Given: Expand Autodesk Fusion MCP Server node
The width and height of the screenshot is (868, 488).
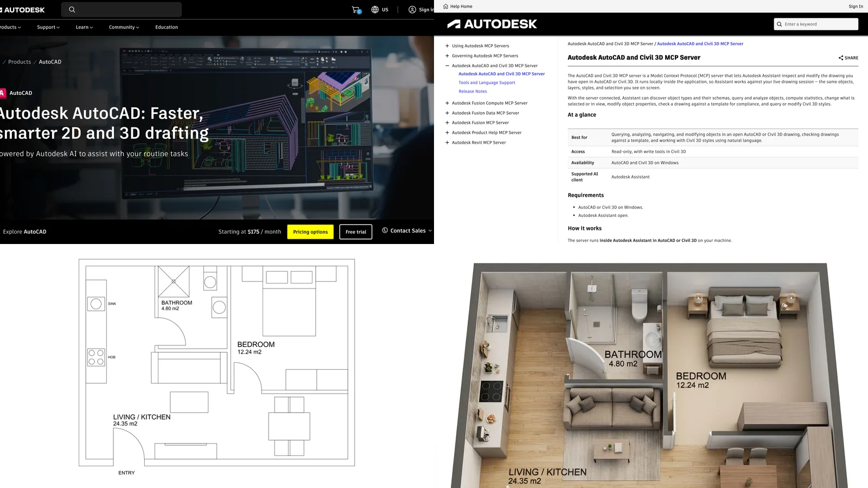Looking at the screenshot, I should pyautogui.click(x=447, y=123).
